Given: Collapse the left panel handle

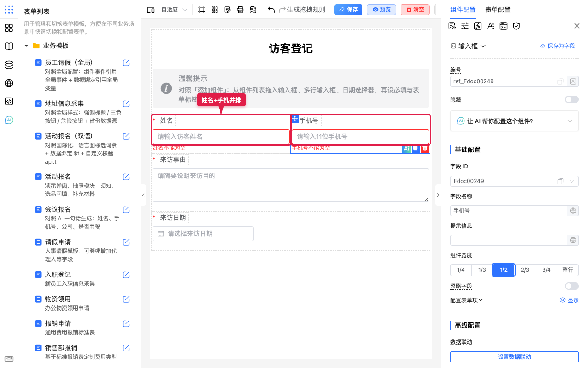Looking at the screenshot, I should (x=143, y=195).
